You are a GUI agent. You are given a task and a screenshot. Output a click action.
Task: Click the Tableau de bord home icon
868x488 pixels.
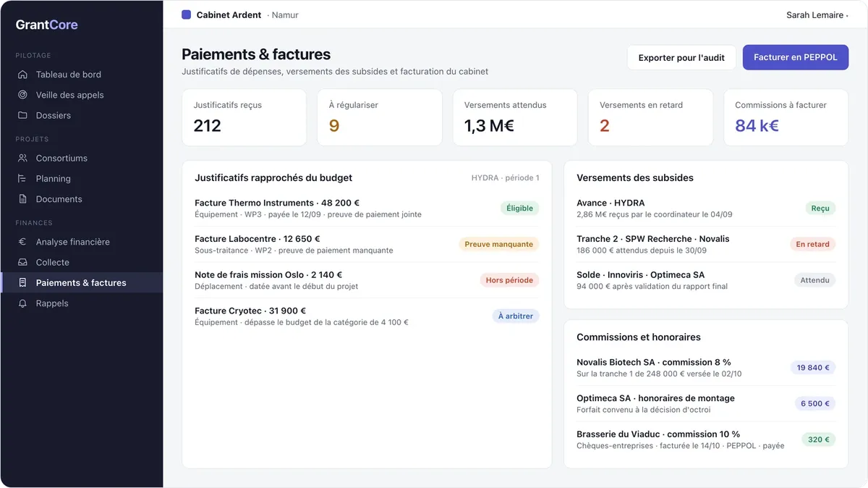(x=22, y=75)
